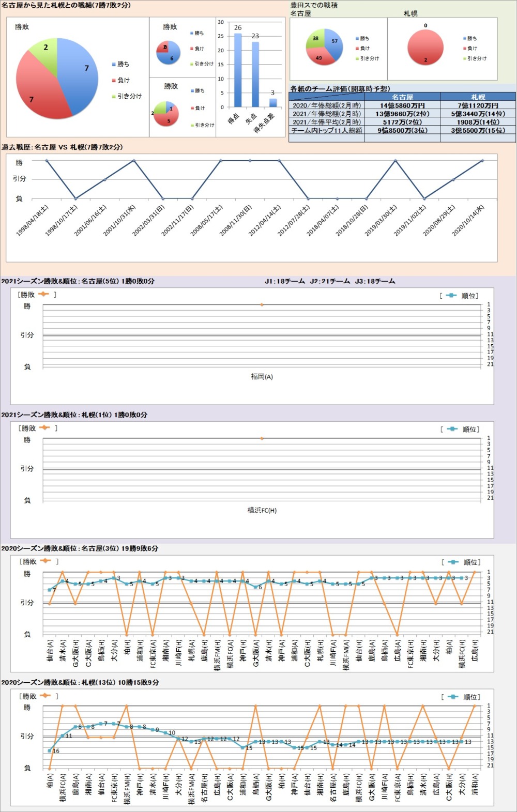The height and width of the screenshot is (812, 517).
Task: Click the red 49 slice of 豊田ス Nagoya pie
Action: (x=321, y=56)
